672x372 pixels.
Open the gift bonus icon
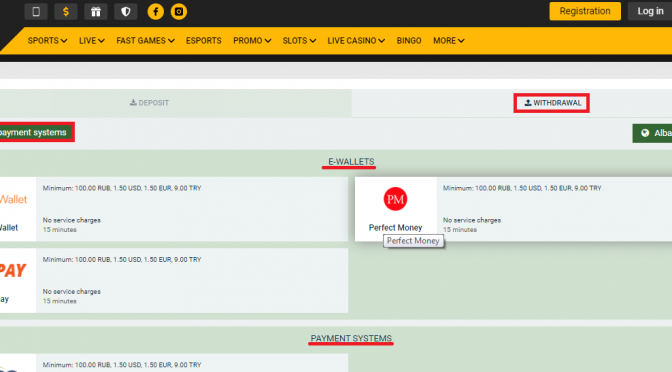[x=96, y=12]
